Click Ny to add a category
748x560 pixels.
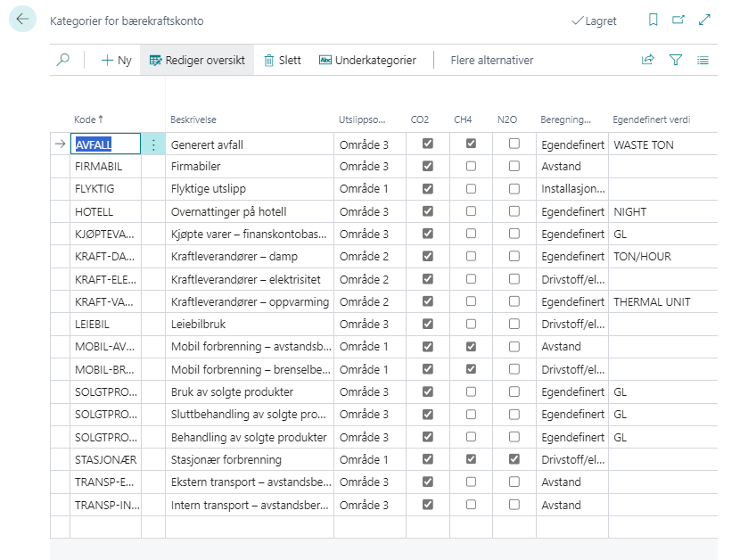[x=116, y=61]
